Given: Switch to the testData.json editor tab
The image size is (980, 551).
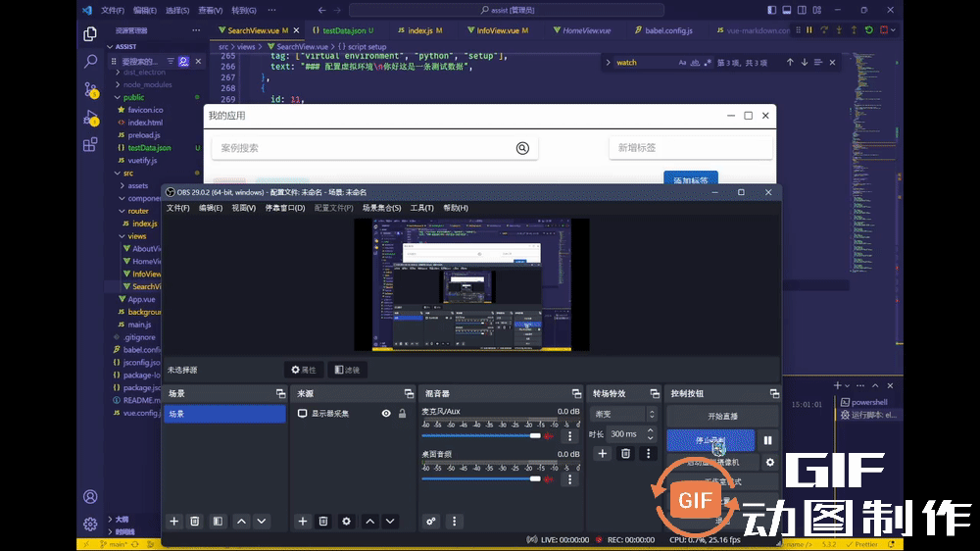Looking at the screenshot, I should pyautogui.click(x=346, y=30).
